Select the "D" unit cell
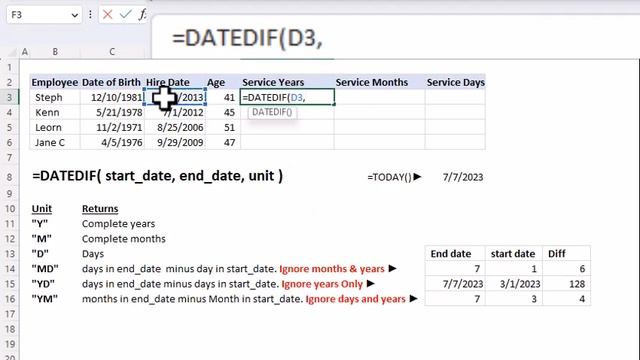 (40, 254)
